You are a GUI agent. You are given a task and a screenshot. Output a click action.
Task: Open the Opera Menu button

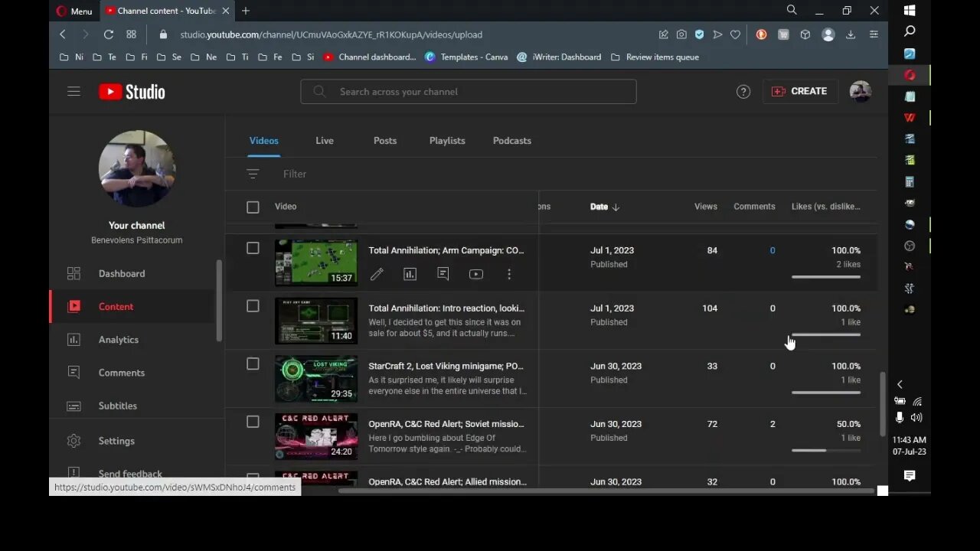coord(74,11)
